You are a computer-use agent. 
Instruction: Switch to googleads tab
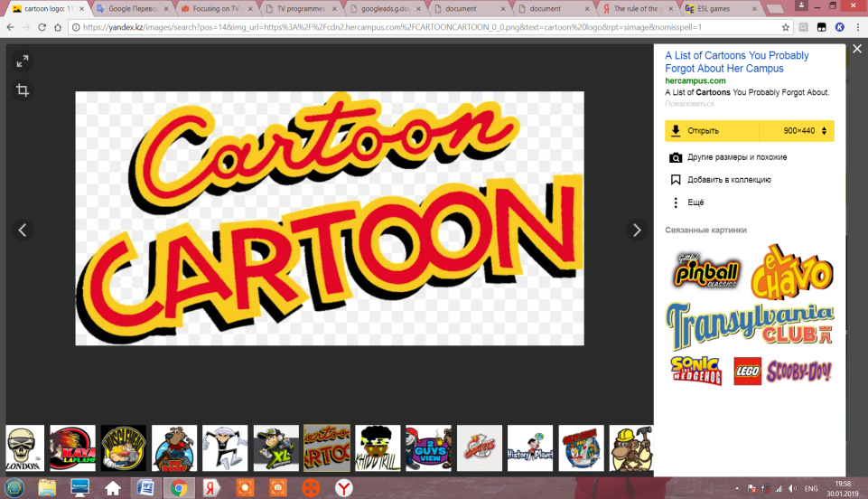pyautogui.click(x=384, y=9)
